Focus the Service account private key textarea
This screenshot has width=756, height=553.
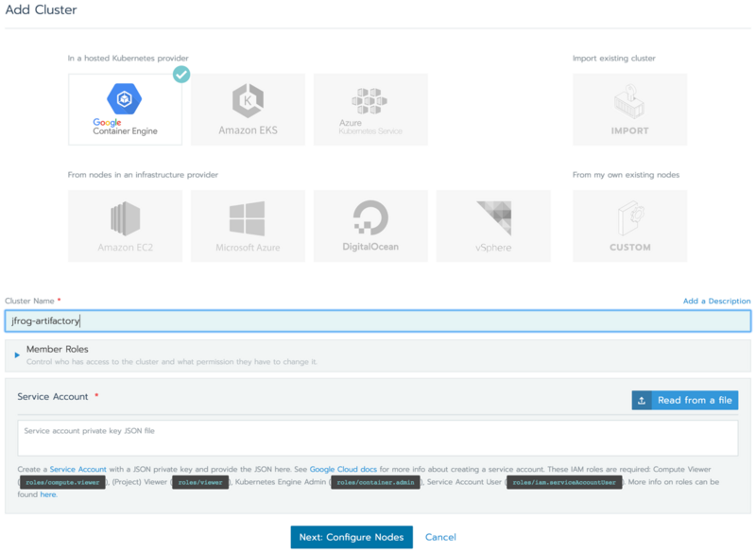click(x=378, y=438)
